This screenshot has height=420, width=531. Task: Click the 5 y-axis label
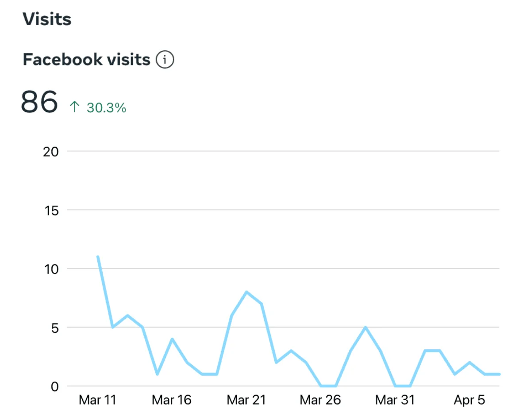click(54, 328)
